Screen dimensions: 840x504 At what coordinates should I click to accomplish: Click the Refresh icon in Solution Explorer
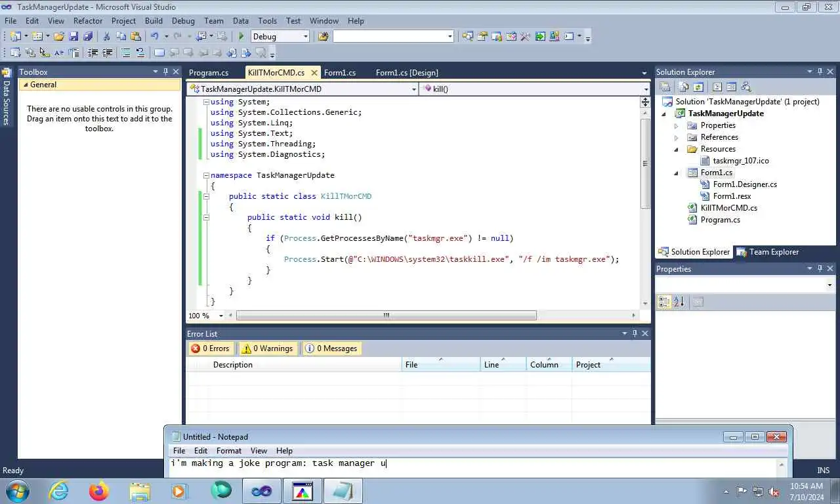[698, 87]
